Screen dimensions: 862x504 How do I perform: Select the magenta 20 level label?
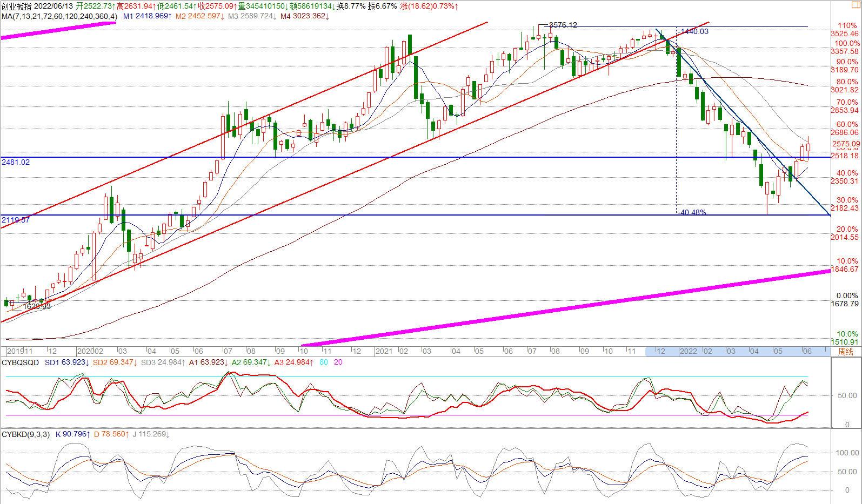click(x=338, y=362)
